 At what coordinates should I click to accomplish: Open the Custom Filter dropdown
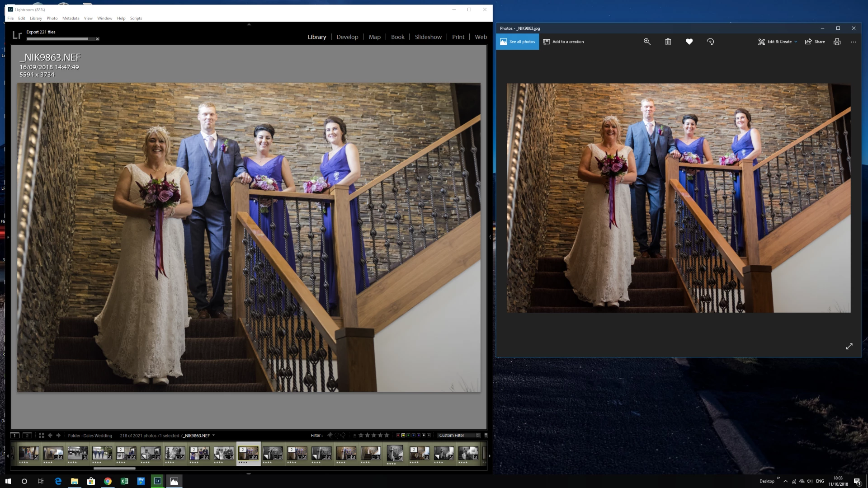coord(458,436)
